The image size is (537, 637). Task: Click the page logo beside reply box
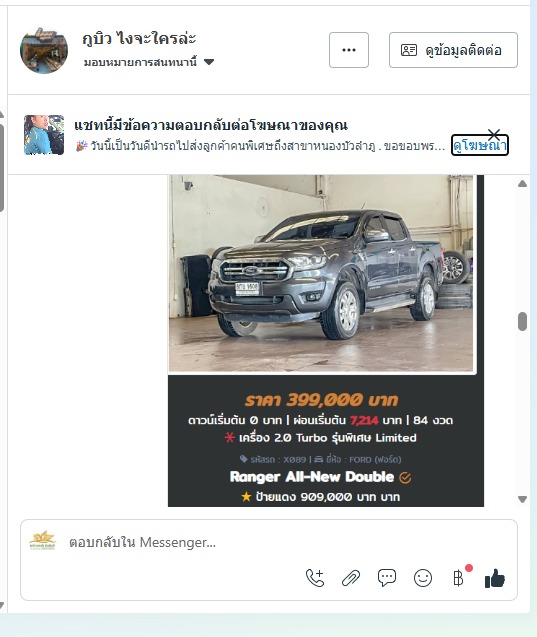point(43,541)
